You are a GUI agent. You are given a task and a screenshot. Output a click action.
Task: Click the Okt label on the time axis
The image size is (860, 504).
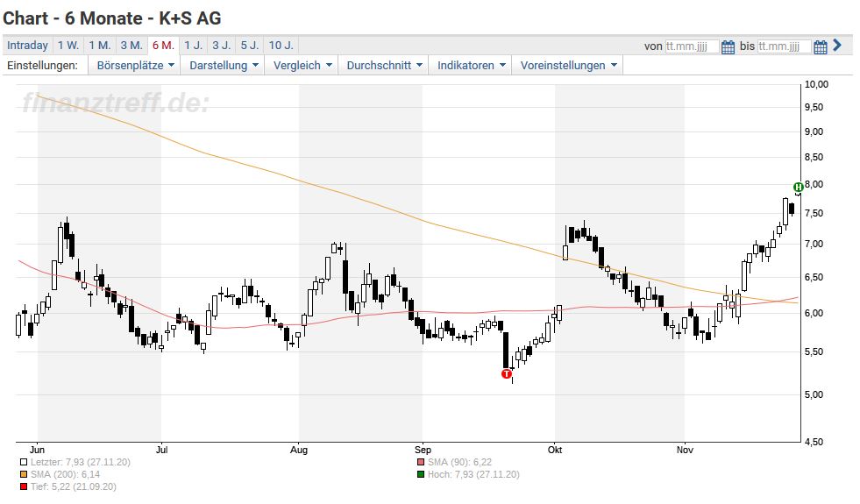pos(555,450)
